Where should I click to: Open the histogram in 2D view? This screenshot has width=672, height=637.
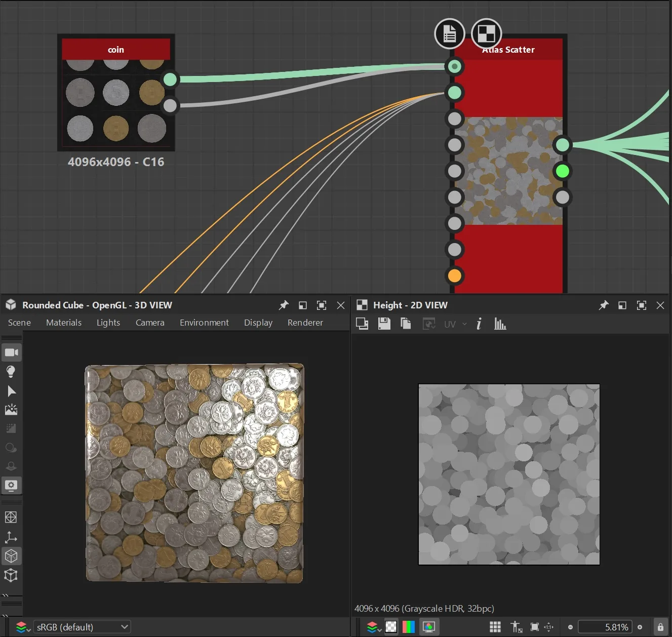[x=500, y=324]
